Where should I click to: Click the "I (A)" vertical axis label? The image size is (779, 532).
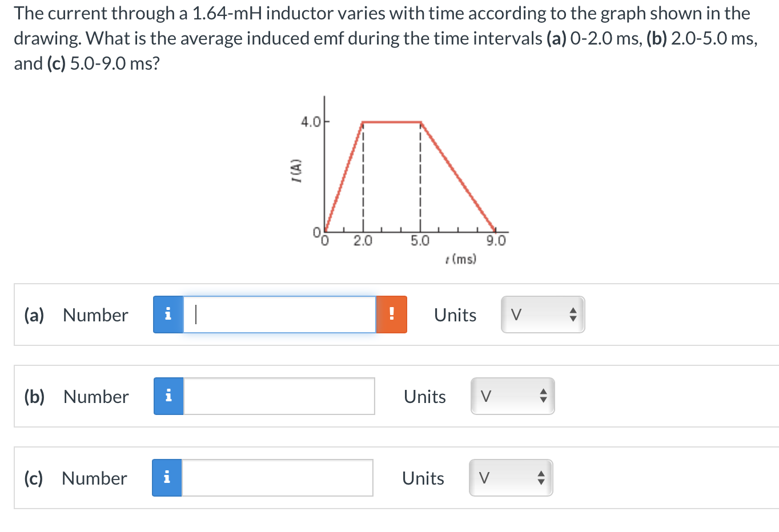[296, 170]
